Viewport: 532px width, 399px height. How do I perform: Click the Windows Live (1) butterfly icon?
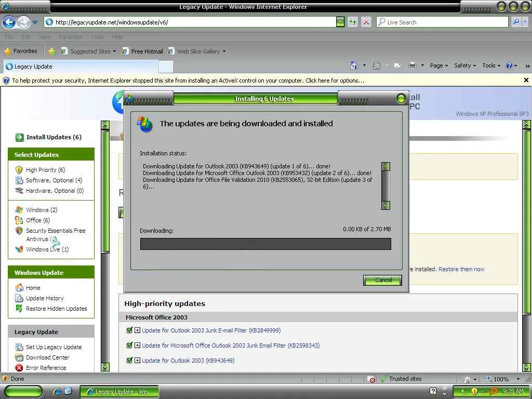click(19, 249)
